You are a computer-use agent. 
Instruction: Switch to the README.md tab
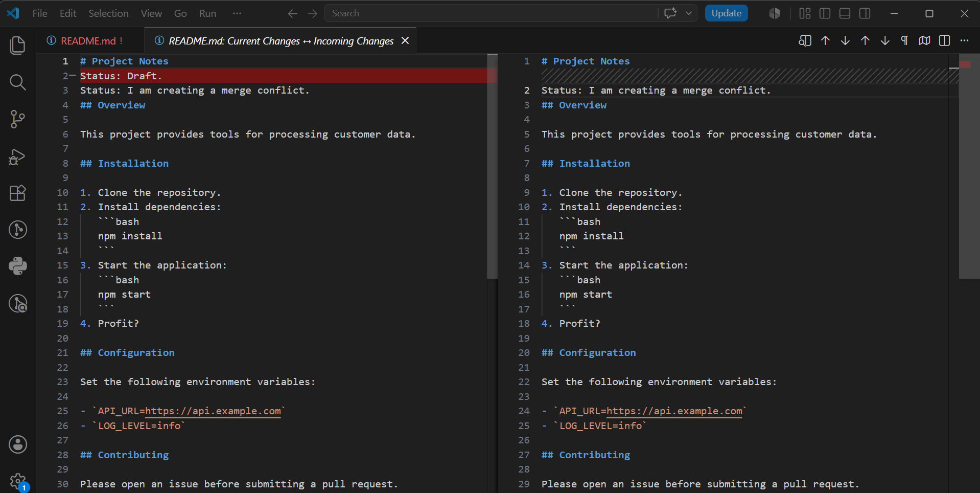point(90,40)
